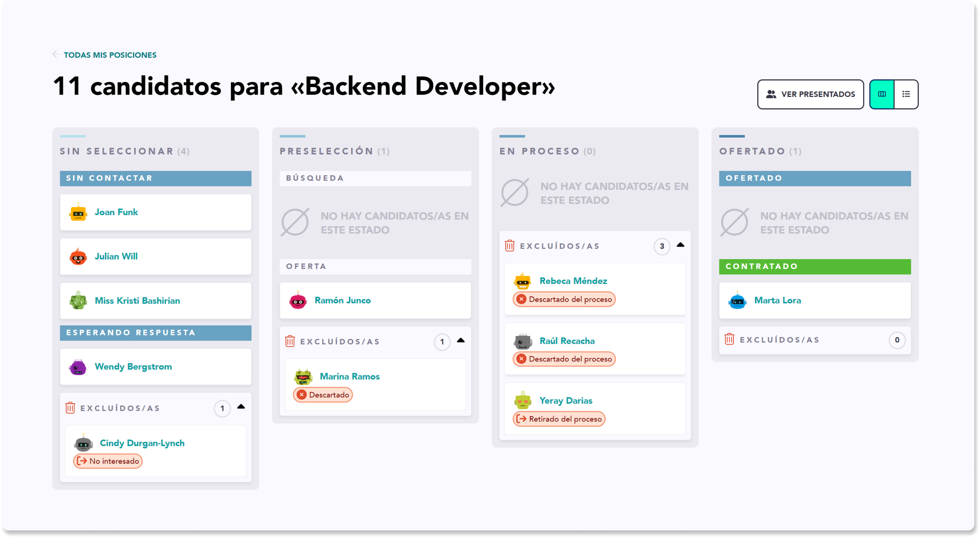The image size is (980, 538).
Task: Click the Ofertado (1) column title
Action: point(760,151)
